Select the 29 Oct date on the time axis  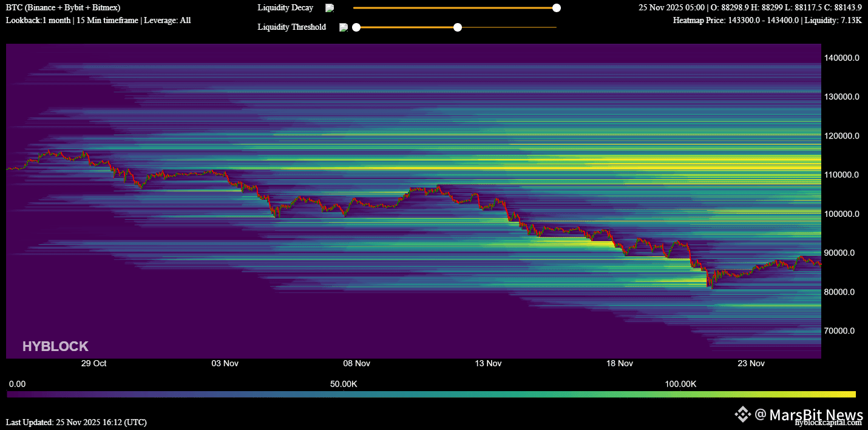click(93, 363)
